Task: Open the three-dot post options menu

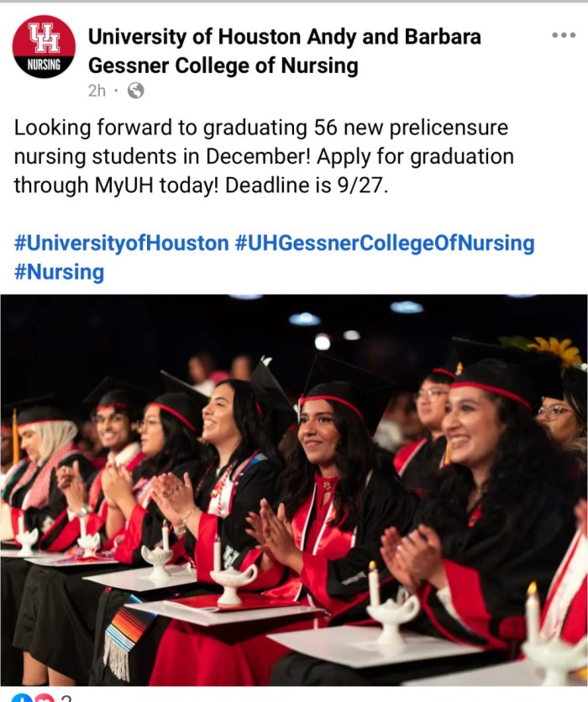Action: coord(563,35)
